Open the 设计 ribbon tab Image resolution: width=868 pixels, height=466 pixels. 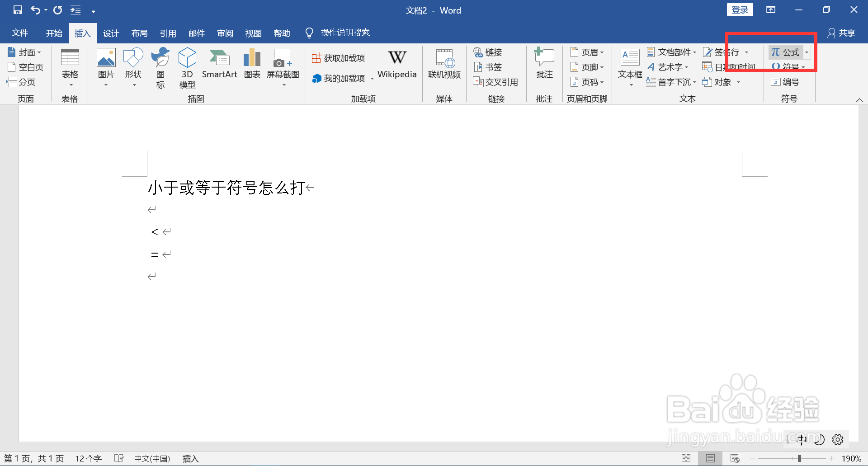[111, 33]
